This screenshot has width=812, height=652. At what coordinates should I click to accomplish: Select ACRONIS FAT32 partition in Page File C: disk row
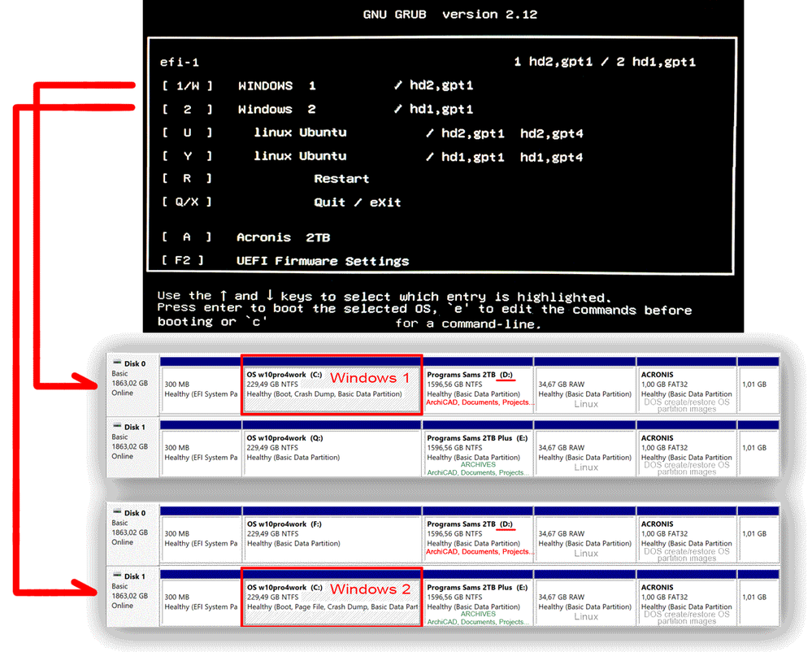pos(687,597)
